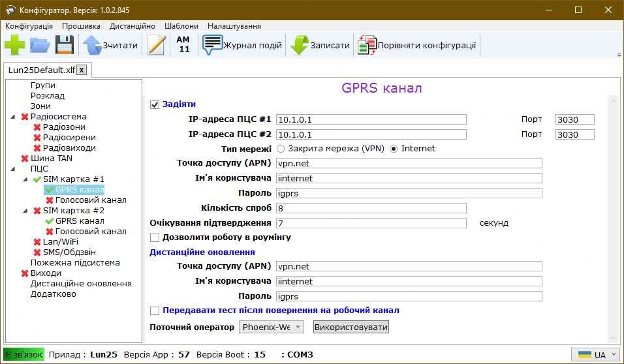Click the pencil edit icon in toolbar
The image size is (624, 364).
[x=157, y=45]
